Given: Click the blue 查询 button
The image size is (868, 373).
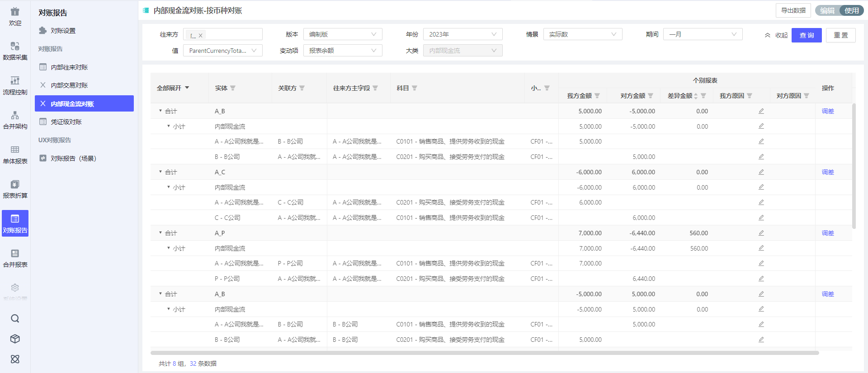Looking at the screenshot, I should [x=807, y=35].
